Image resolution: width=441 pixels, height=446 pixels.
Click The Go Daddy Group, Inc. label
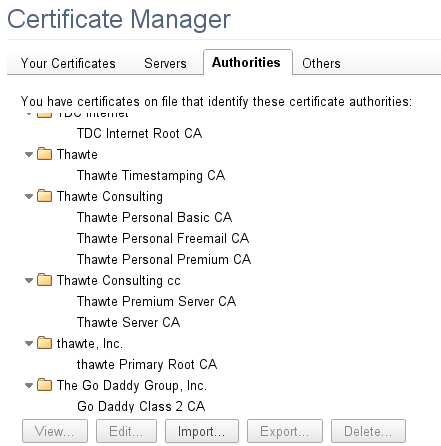(132, 385)
